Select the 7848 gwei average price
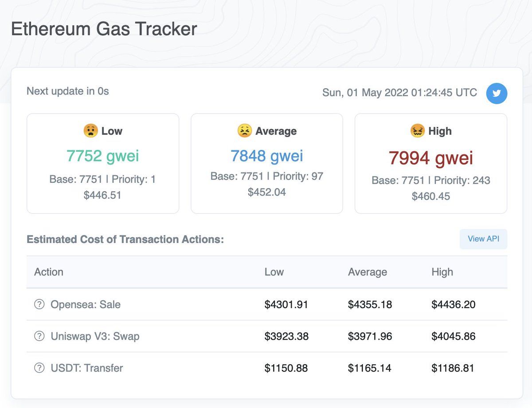 267,156
